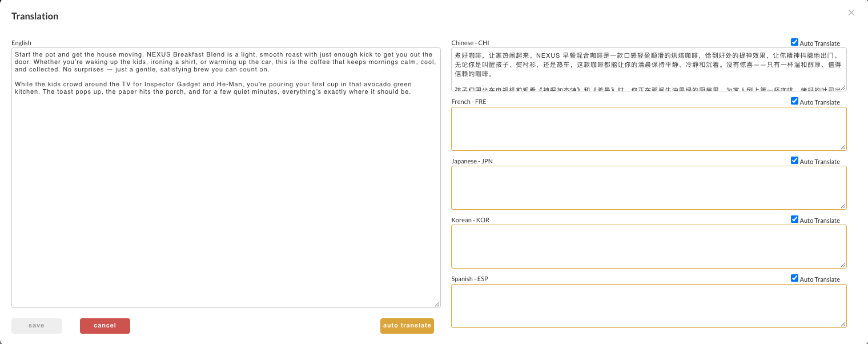Click inside the Spanish translation text box
The height and width of the screenshot is (344, 868).
pyautogui.click(x=649, y=306)
